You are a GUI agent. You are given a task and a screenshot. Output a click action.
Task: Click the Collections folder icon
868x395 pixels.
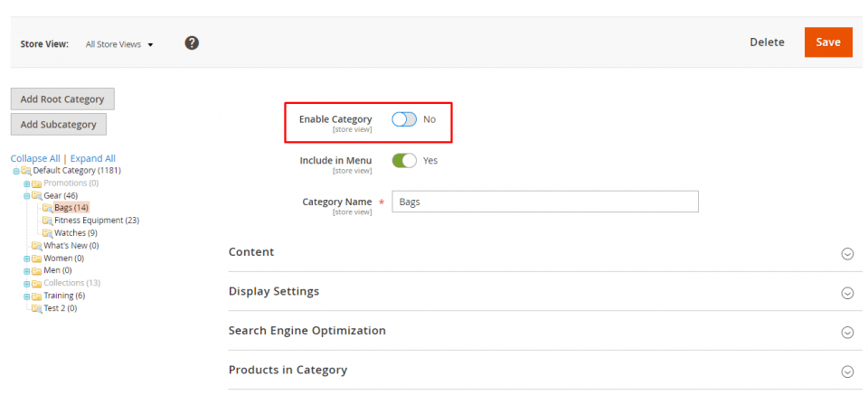coord(36,283)
